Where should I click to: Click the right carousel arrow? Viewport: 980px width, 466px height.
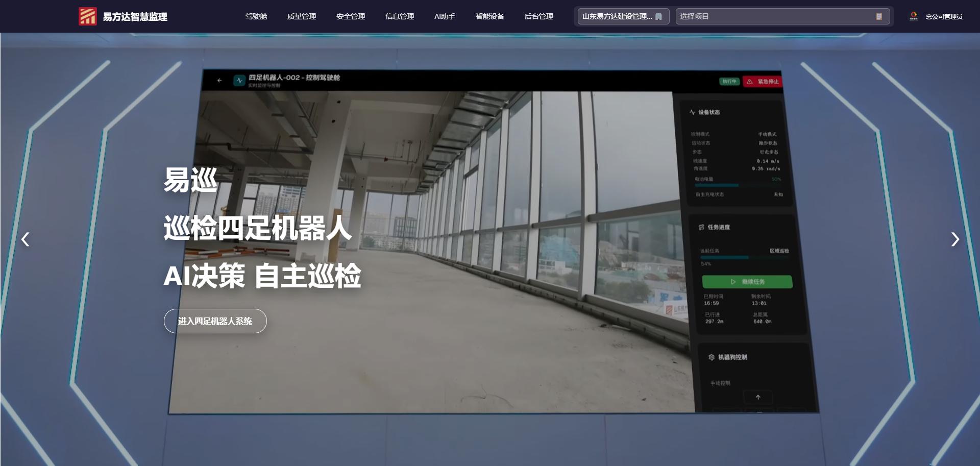[954, 239]
